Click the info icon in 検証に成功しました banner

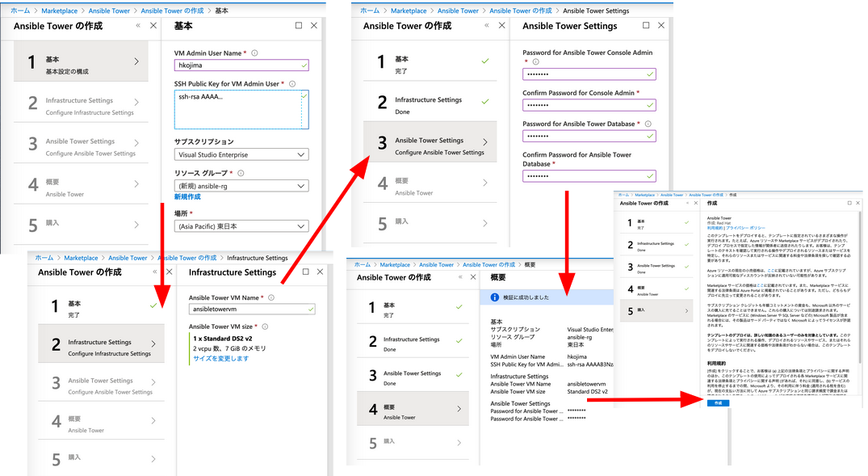(495, 297)
